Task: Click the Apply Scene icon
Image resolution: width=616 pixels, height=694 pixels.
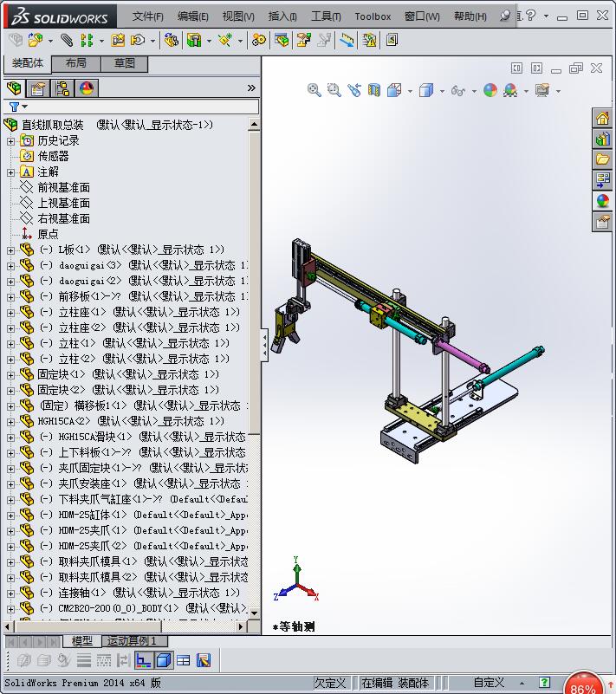Action: [x=510, y=90]
